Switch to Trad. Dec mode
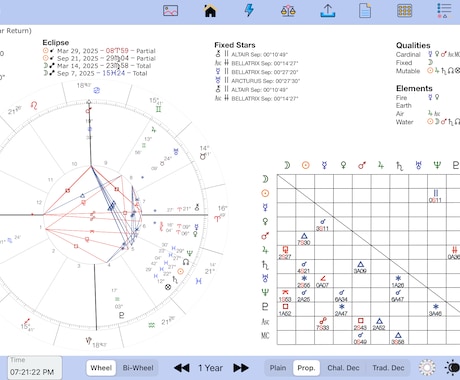Viewport: 460px width, 380px height. click(388, 368)
